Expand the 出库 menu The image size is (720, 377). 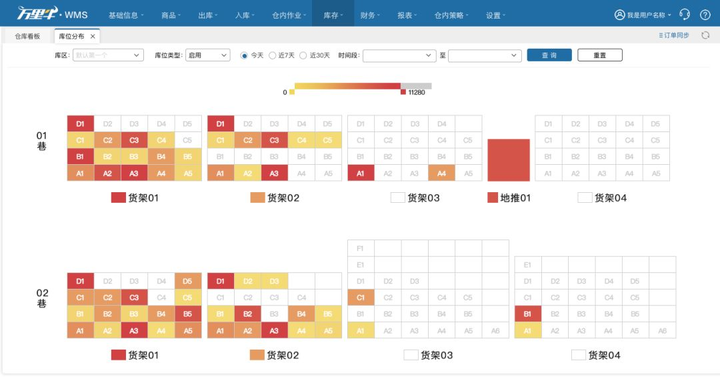tap(208, 15)
